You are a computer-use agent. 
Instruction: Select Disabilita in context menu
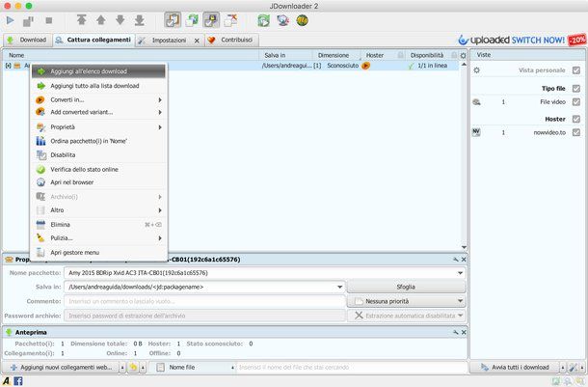tap(98, 155)
